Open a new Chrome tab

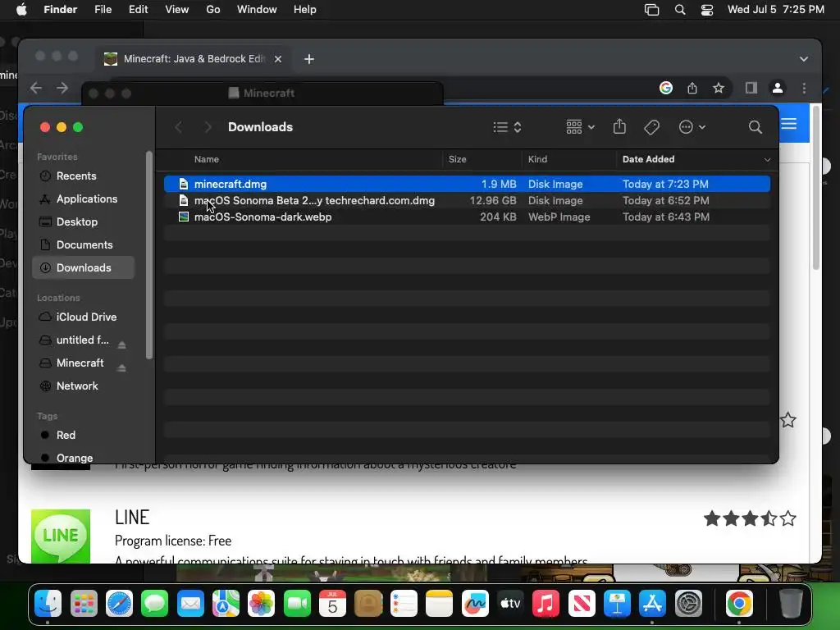tap(309, 59)
